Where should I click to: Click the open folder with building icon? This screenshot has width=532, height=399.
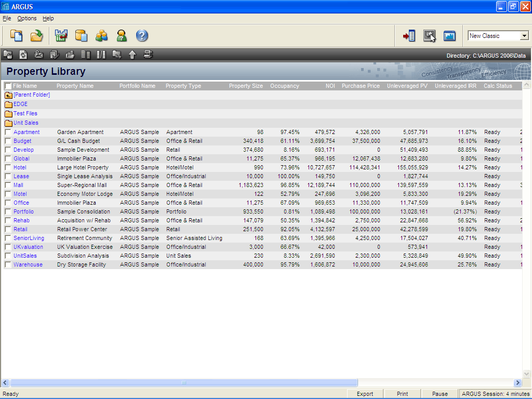coord(70,54)
